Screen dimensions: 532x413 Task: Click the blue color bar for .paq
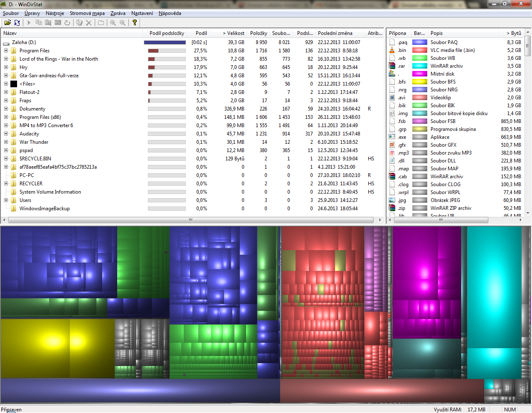[x=420, y=42]
